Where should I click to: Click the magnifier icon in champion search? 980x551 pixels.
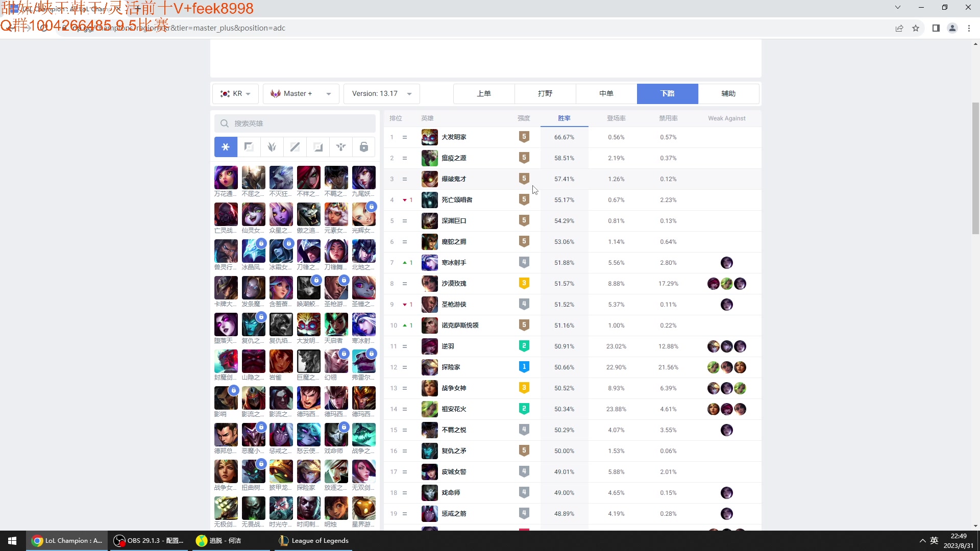[x=225, y=123]
